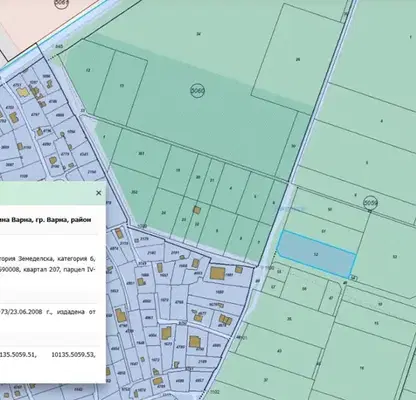Select parcel 50 near the 5059 label
Viewport: 416px width, 400px height.
330,209
